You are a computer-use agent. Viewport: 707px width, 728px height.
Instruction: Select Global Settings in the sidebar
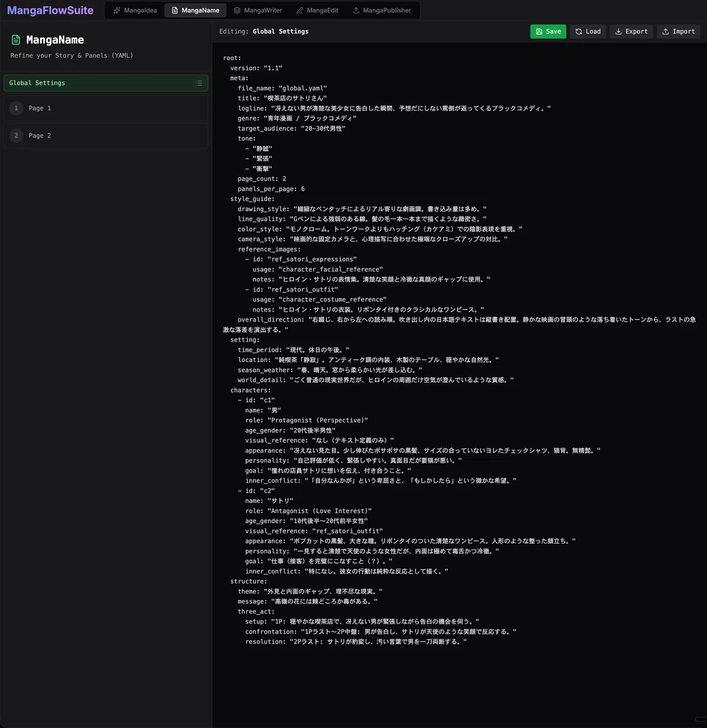pyautogui.click(x=106, y=83)
